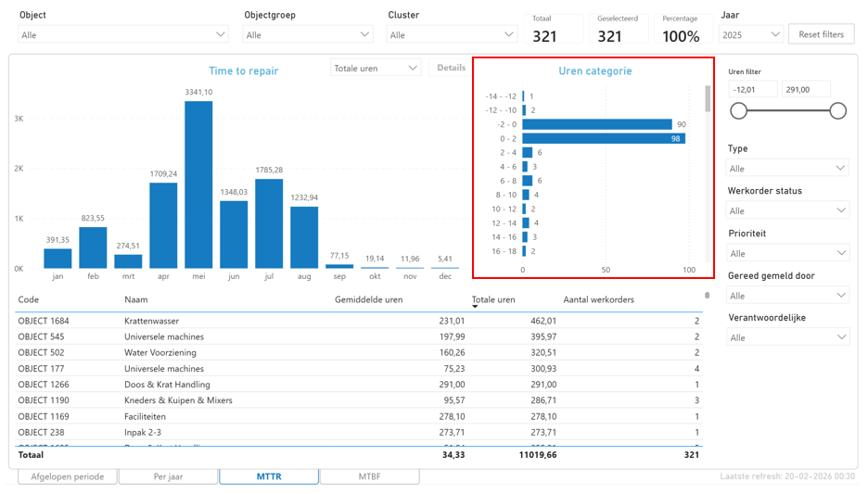The width and height of the screenshot is (868, 494).
Task: Open the Afgelopen periode tab
Action: tap(68, 476)
